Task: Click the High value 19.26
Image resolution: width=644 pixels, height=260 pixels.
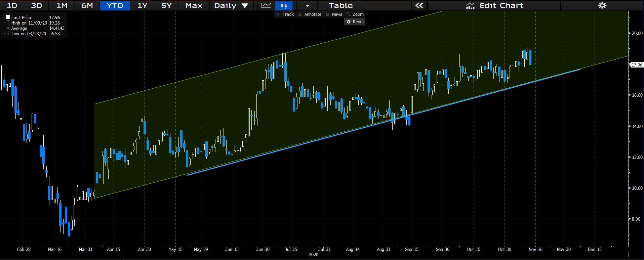Action: coord(54,23)
